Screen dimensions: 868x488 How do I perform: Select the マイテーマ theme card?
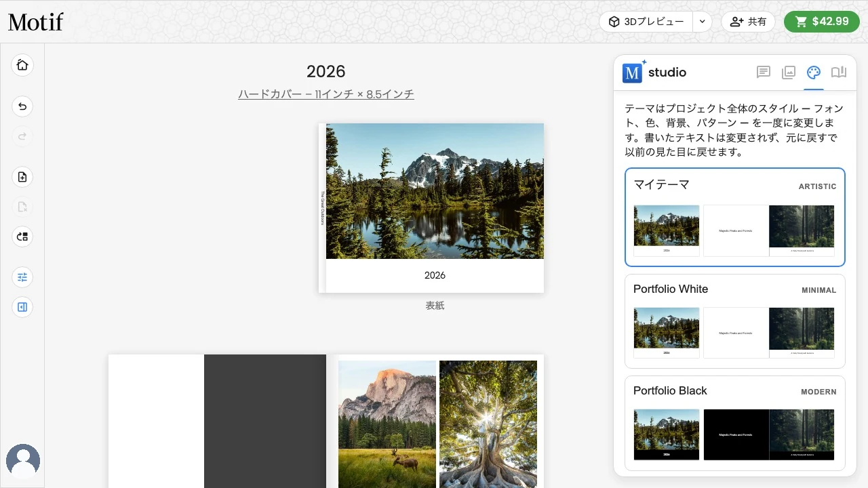(735, 217)
